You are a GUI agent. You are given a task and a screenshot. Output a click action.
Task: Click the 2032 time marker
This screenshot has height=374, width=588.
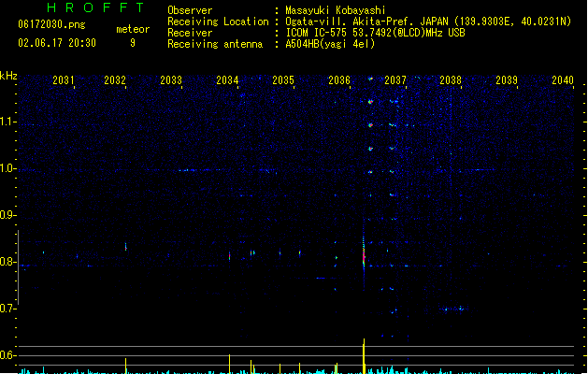(x=115, y=80)
